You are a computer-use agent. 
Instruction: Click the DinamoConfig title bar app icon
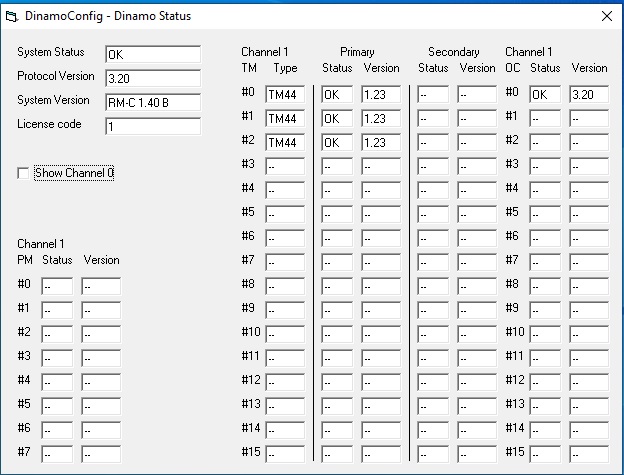point(13,16)
